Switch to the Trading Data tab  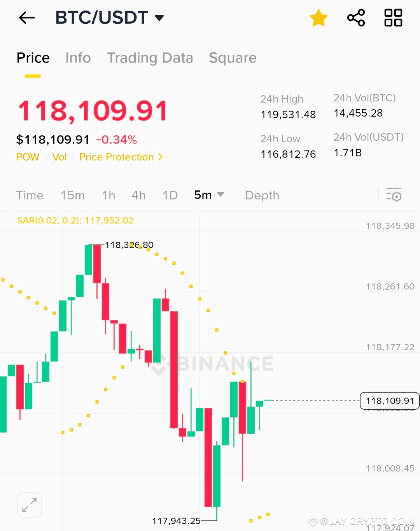(150, 58)
